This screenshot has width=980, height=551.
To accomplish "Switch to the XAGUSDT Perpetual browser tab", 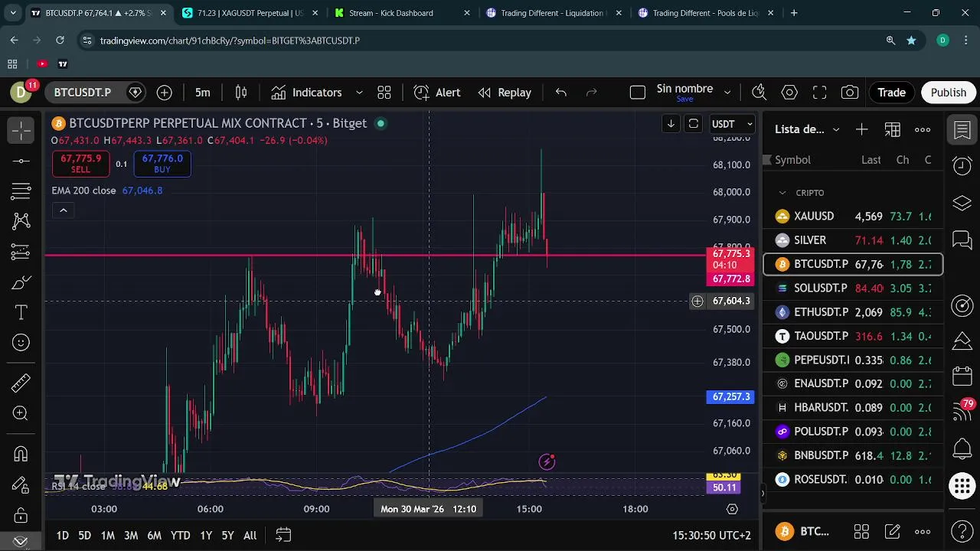I will point(250,13).
